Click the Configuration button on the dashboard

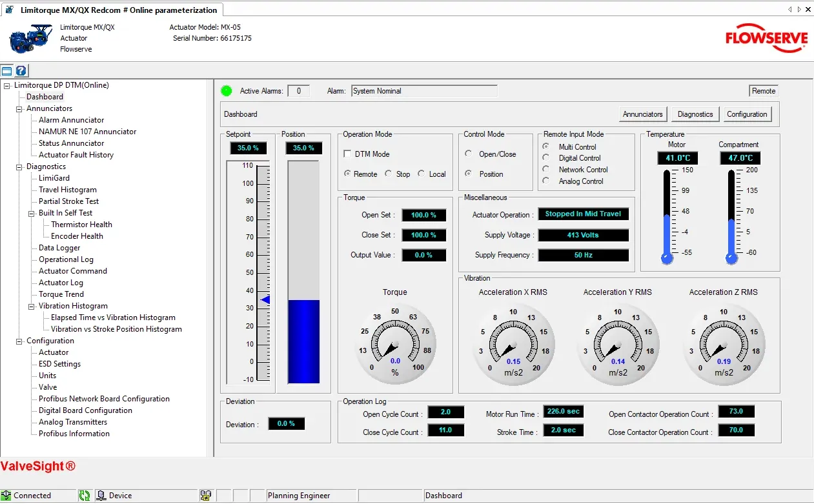point(747,114)
